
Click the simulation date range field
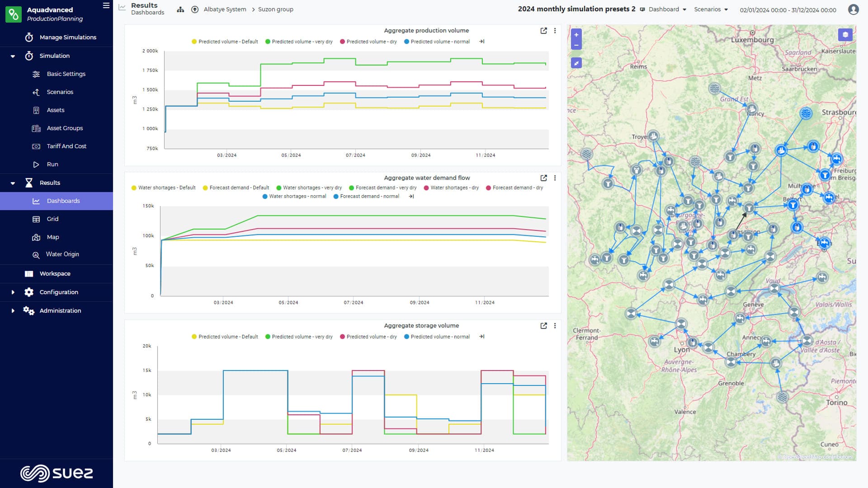(788, 10)
